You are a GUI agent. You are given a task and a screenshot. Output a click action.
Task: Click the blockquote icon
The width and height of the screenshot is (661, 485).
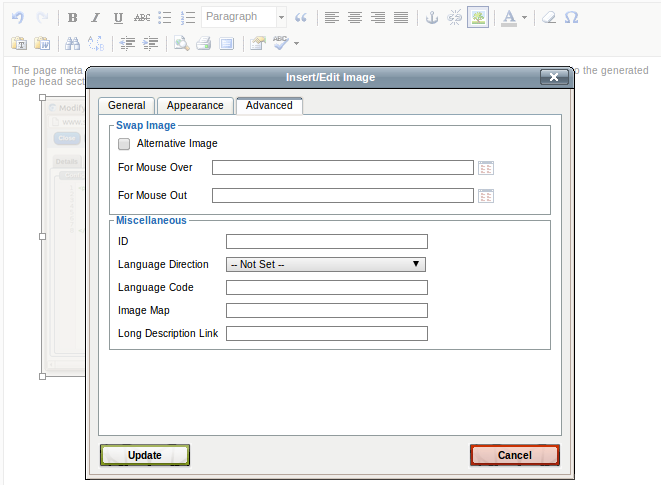point(300,18)
